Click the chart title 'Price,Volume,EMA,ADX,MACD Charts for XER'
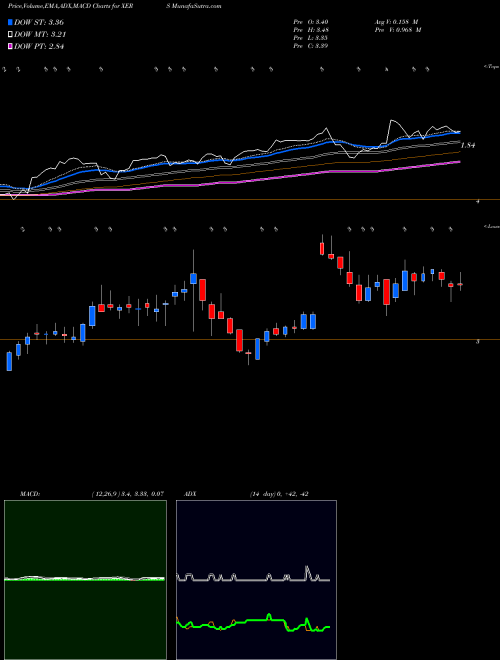 point(71,6)
